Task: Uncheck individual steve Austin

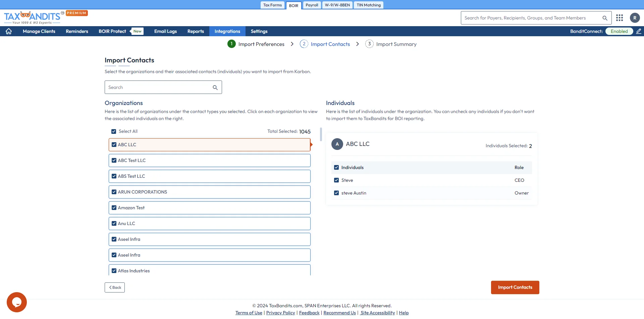Action: coord(336,193)
